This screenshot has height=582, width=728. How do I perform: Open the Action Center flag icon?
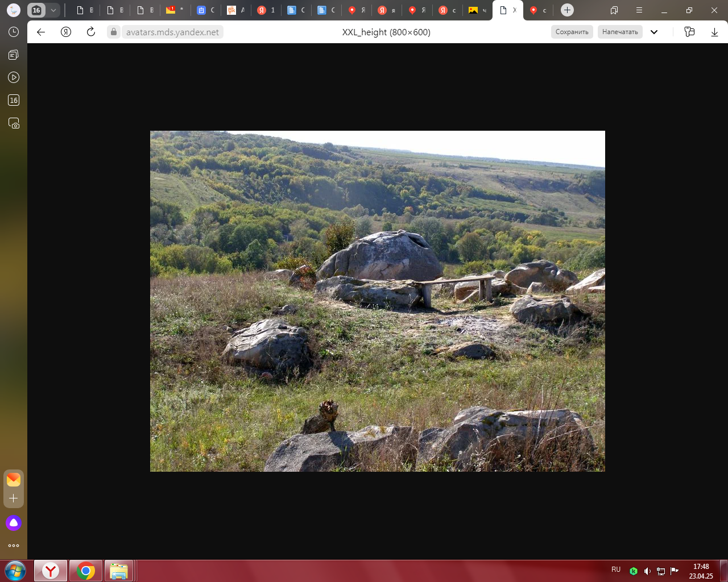pos(675,571)
